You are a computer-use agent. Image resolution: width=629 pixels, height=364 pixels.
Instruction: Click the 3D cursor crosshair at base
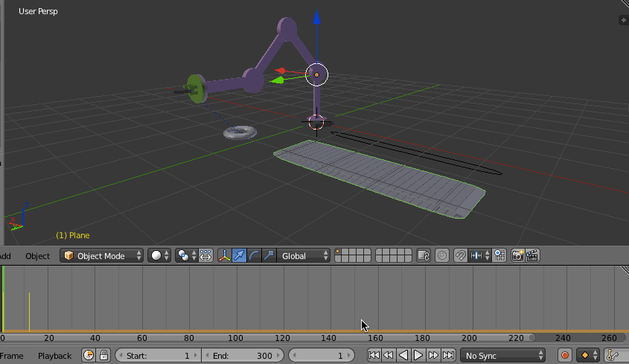click(x=316, y=122)
